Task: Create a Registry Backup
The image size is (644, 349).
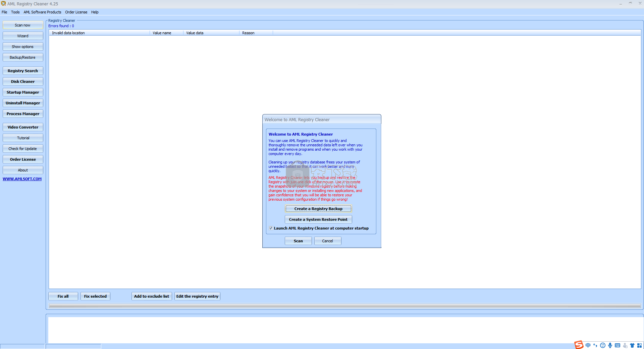Action: pos(318,208)
